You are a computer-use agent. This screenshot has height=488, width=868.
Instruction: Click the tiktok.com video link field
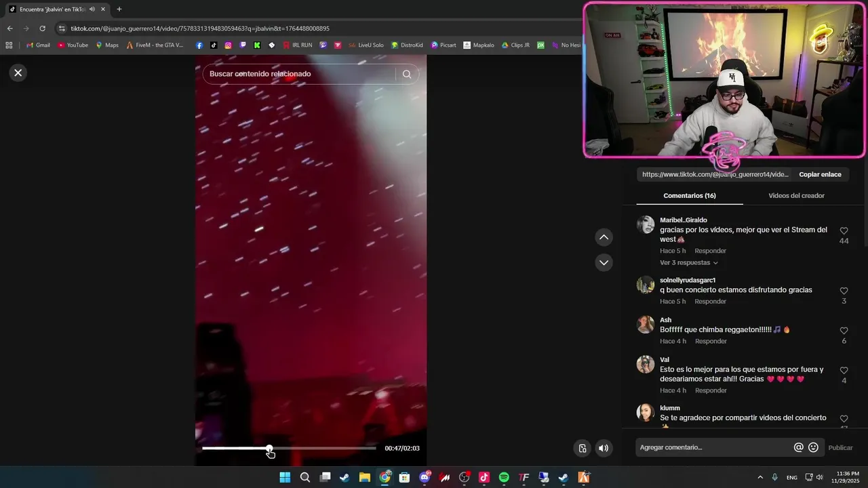(715, 174)
